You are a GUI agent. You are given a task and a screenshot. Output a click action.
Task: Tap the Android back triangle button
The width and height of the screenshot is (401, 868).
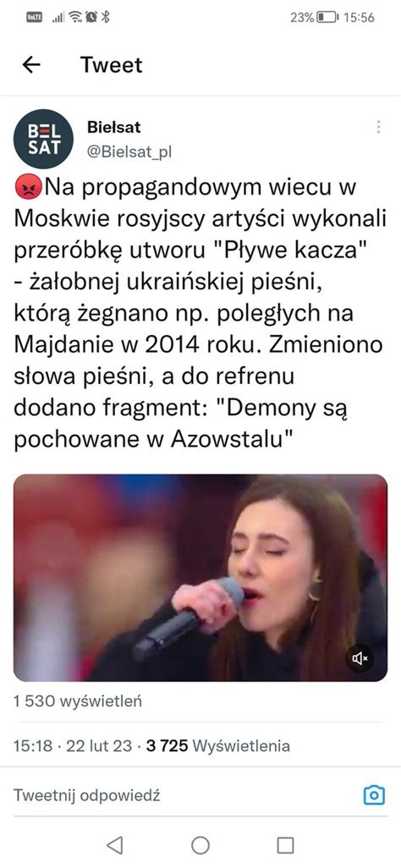(115, 845)
